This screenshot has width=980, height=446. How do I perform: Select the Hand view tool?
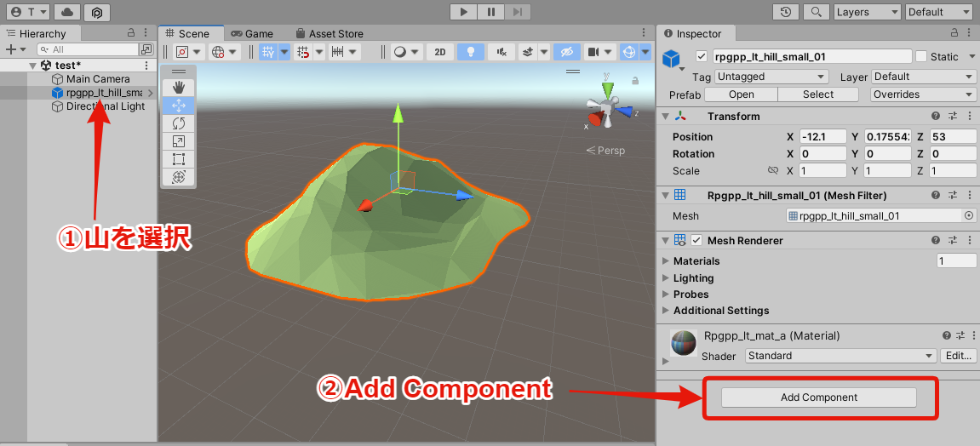coord(178,88)
